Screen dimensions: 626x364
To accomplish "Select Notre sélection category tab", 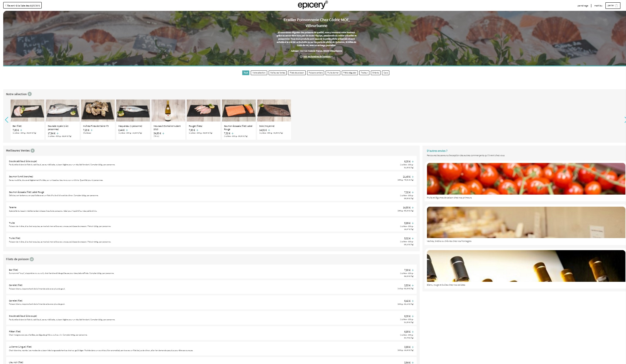I will point(259,73).
